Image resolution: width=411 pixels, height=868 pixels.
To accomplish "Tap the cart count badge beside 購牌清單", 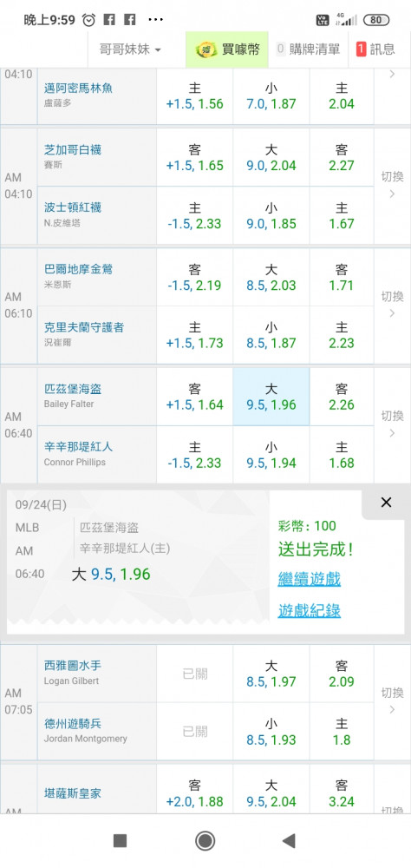I will point(280,49).
